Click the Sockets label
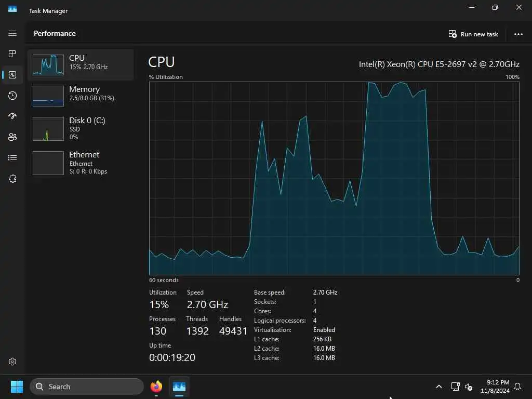The height and width of the screenshot is (399, 532). pyautogui.click(x=265, y=302)
